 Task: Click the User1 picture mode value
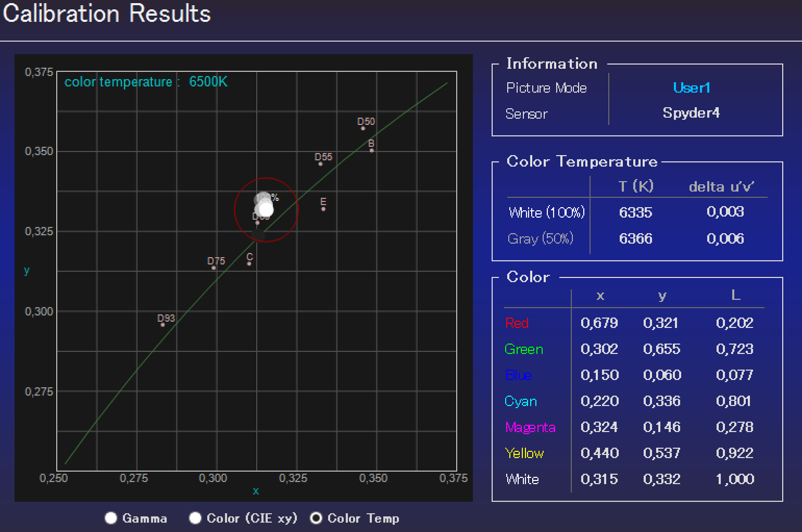coord(692,87)
